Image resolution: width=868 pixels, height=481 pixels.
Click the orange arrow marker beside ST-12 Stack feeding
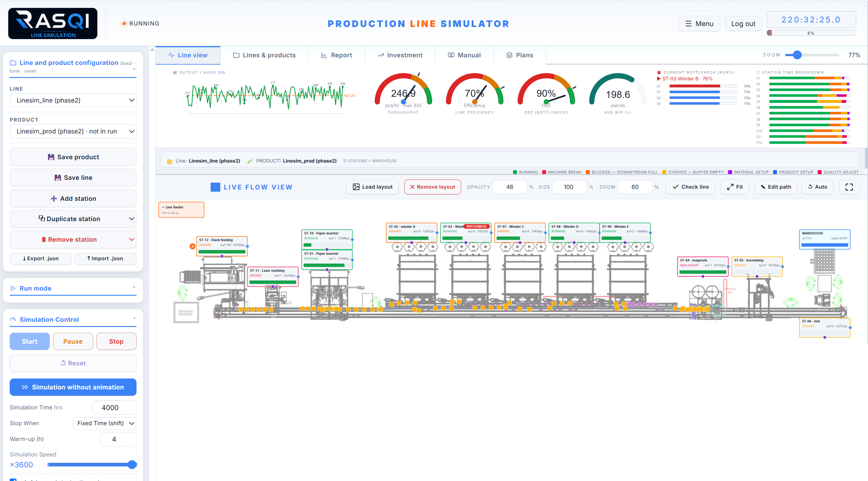pyautogui.click(x=192, y=246)
